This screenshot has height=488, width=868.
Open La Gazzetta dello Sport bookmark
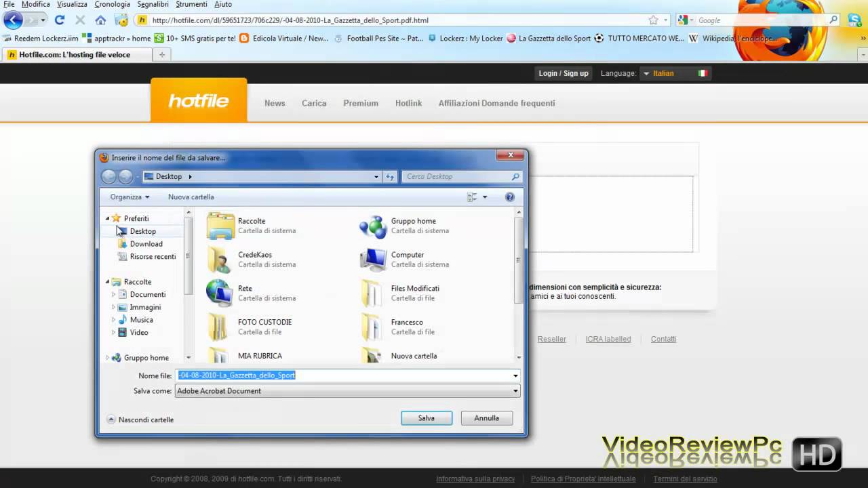549,39
